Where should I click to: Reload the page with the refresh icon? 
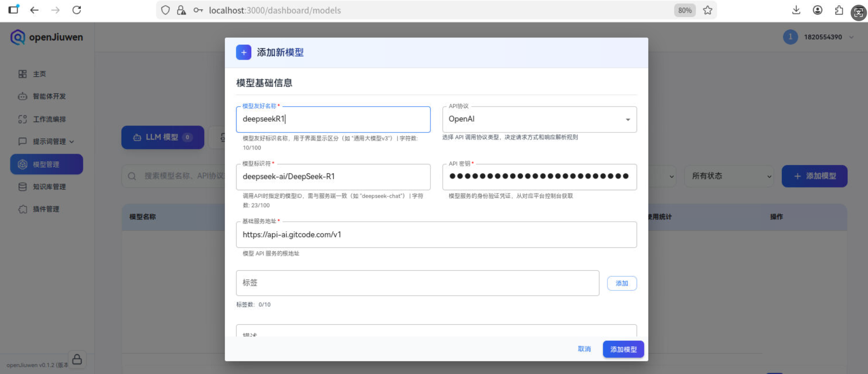coord(77,10)
